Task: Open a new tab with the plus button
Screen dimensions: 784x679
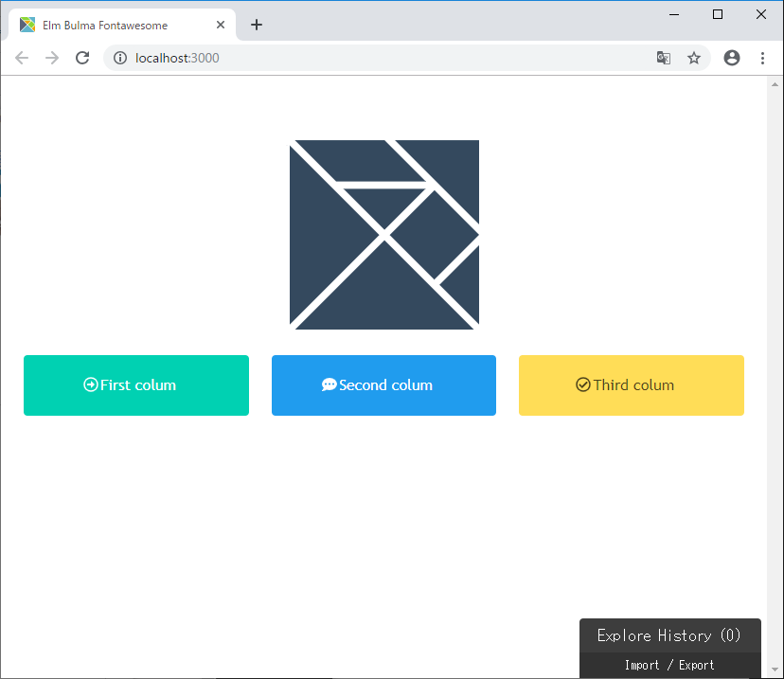Action: [257, 25]
